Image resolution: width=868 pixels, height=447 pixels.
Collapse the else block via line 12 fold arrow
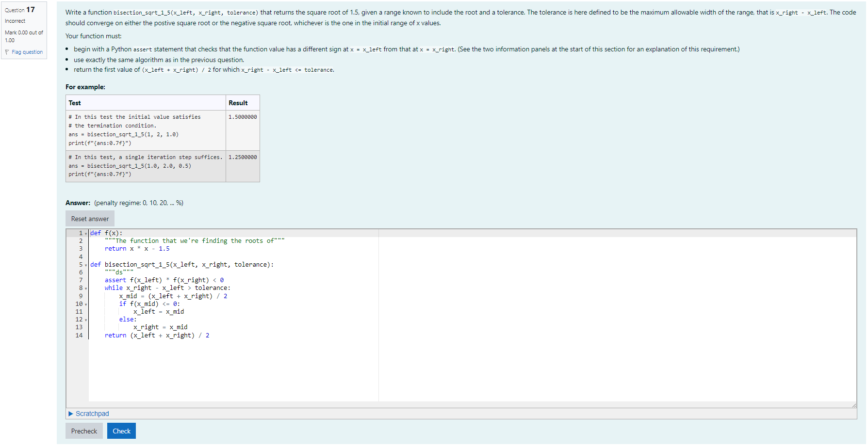tap(85, 319)
